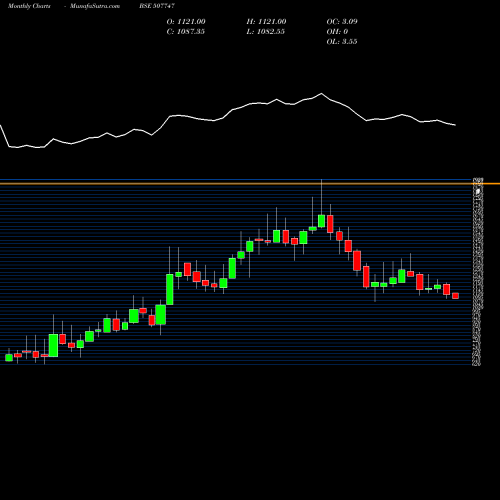Screen dimensions: 500x500
Task: Click the peak green candle with longest upper wick
Action: point(321,221)
